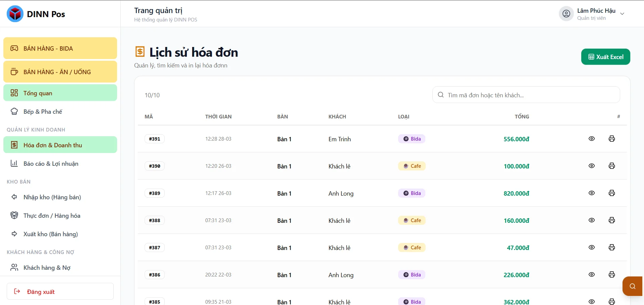The image size is (644, 305).
Task: Click the print icon for invoice #391
Action: (x=611, y=139)
